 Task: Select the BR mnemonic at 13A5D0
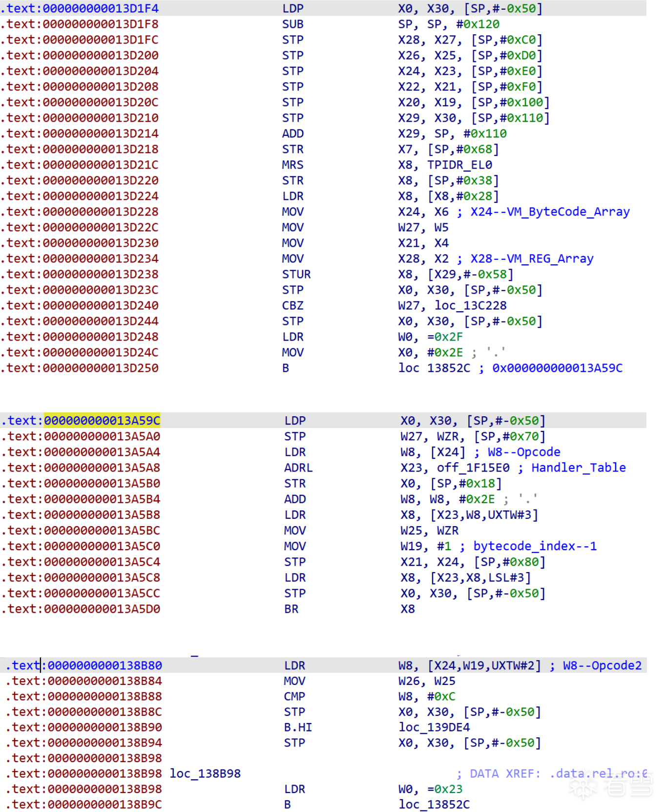coord(291,609)
